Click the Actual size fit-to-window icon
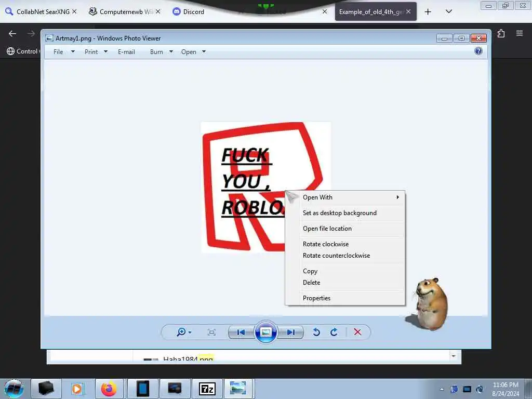The height and width of the screenshot is (399, 532). [211, 332]
